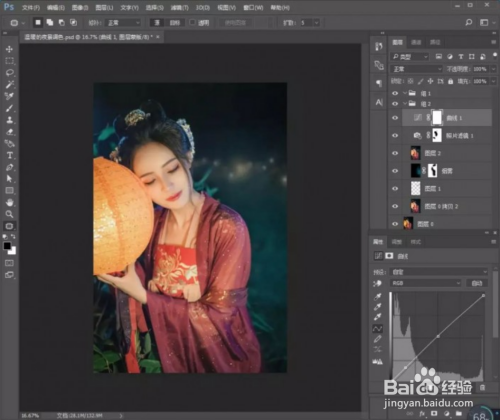Pick the black point eyedropper in Curves
This screenshot has width=500, height=420.
tap(378, 296)
